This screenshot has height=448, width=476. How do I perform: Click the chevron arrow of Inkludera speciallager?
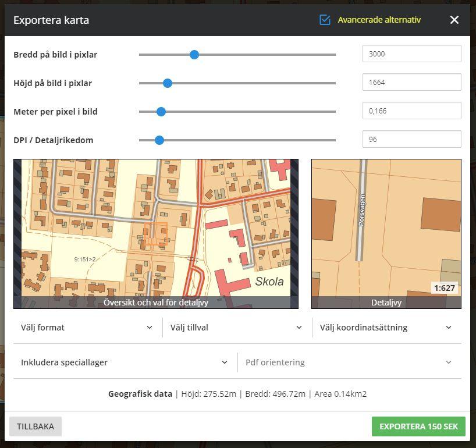[225, 362]
